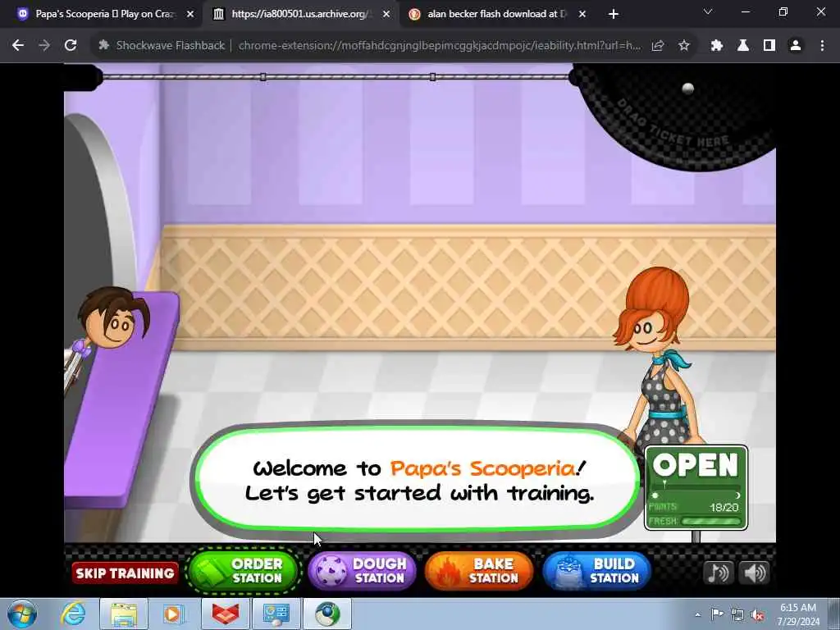
Task: Launch Internet Explorer from taskbar
Action: [x=73, y=614]
